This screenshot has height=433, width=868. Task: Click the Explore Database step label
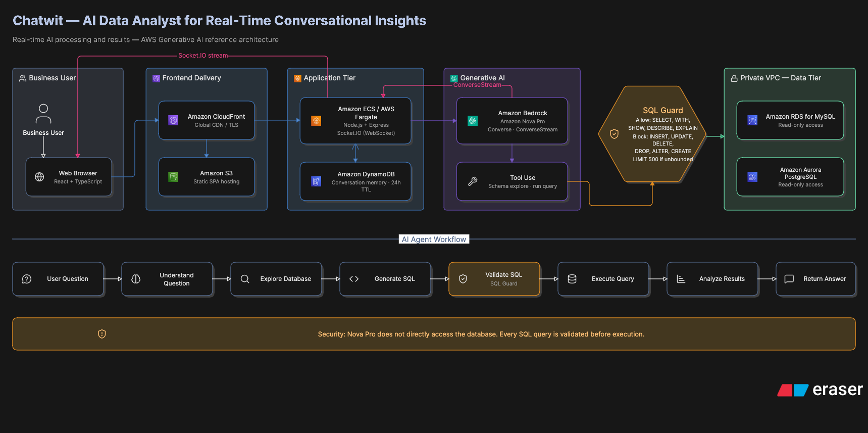coord(286,279)
